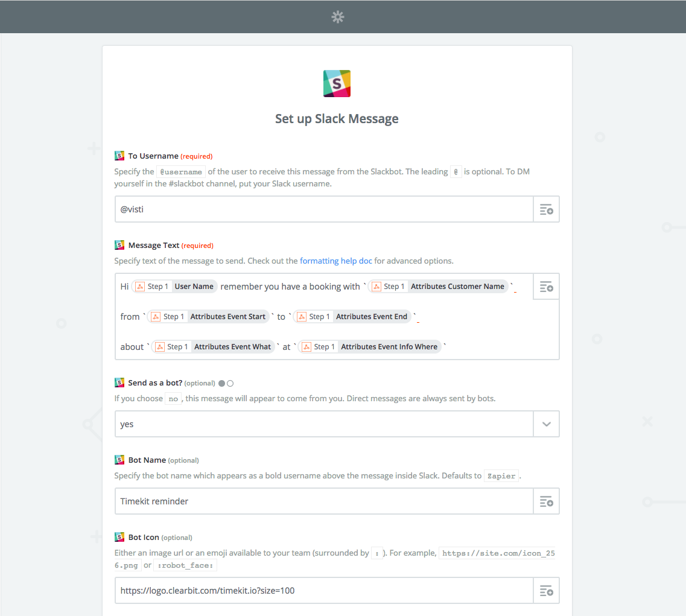Open insert-field menu for Bot Icon
Image resolution: width=686 pixels, height=616 pixels.
[x=547, y=591]
